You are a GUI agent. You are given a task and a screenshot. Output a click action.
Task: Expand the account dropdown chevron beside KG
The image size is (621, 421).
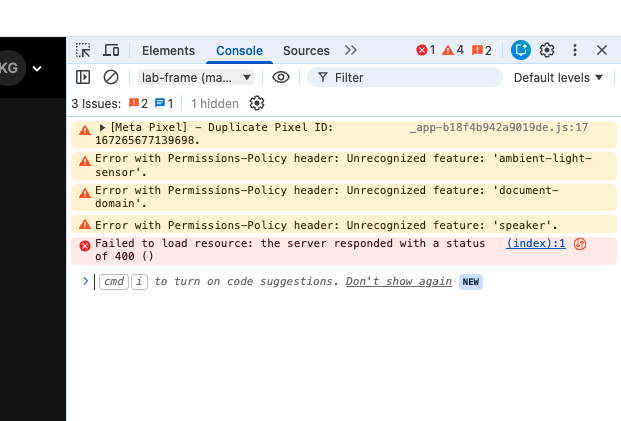coord(37,69)
